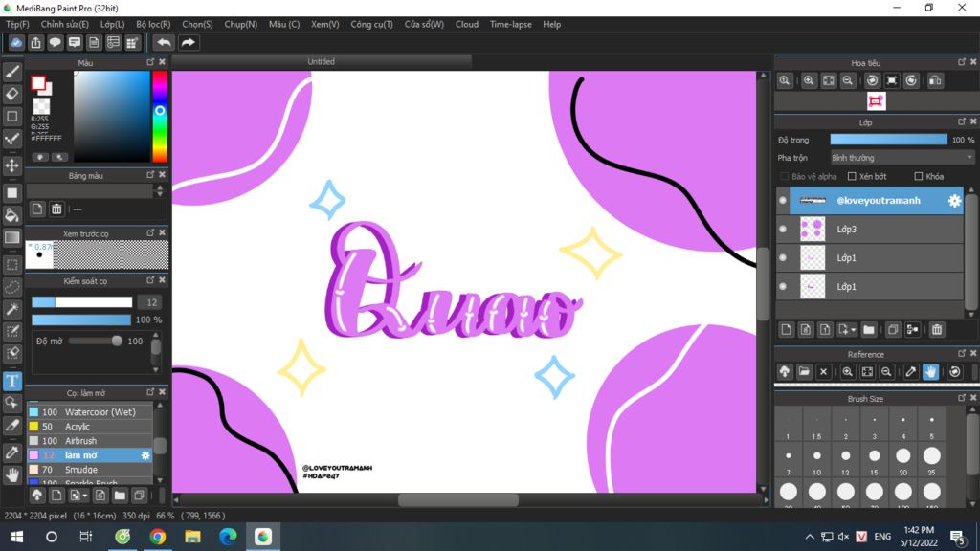Screen dimensions: 980x551
Task: Click the cloud save toolbar icon
Action: [x=16, y=42]
